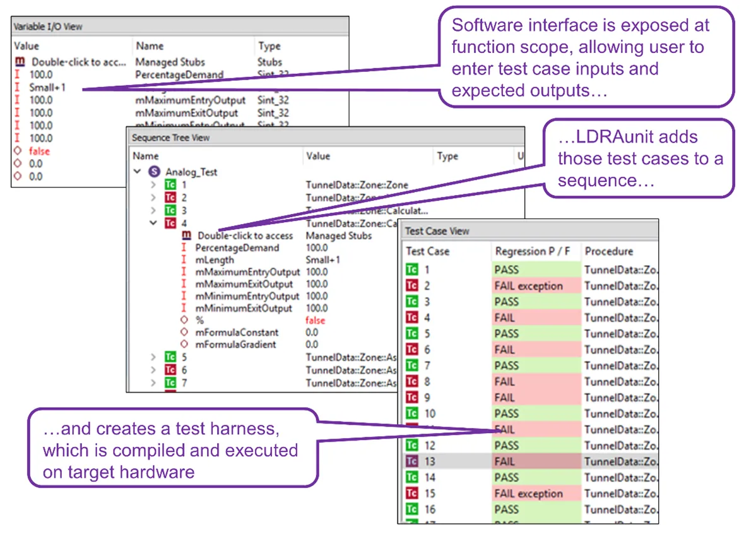Click the purple S icon beside Analog_Test
Viewport: 756px width, 544px height.
pyautogui.click(x=154, y=172)
